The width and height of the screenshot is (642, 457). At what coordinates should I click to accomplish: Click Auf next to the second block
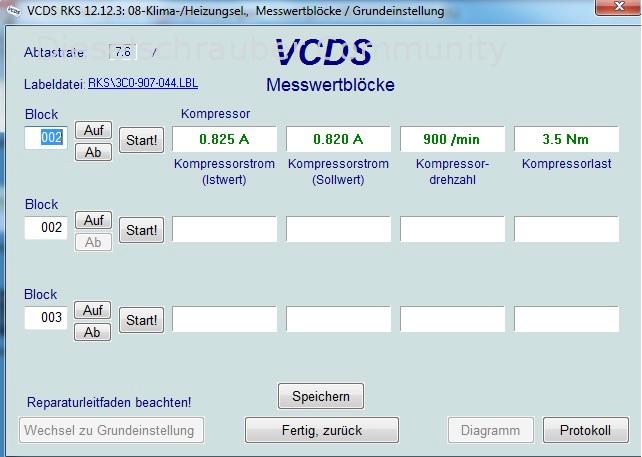(x=93, y=220)
